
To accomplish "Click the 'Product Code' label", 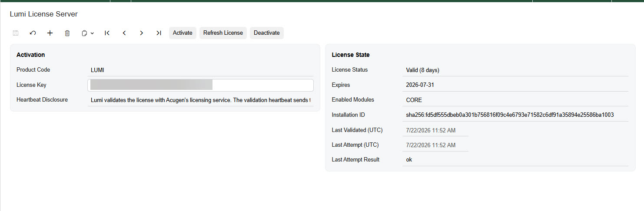I will [33, 70].
